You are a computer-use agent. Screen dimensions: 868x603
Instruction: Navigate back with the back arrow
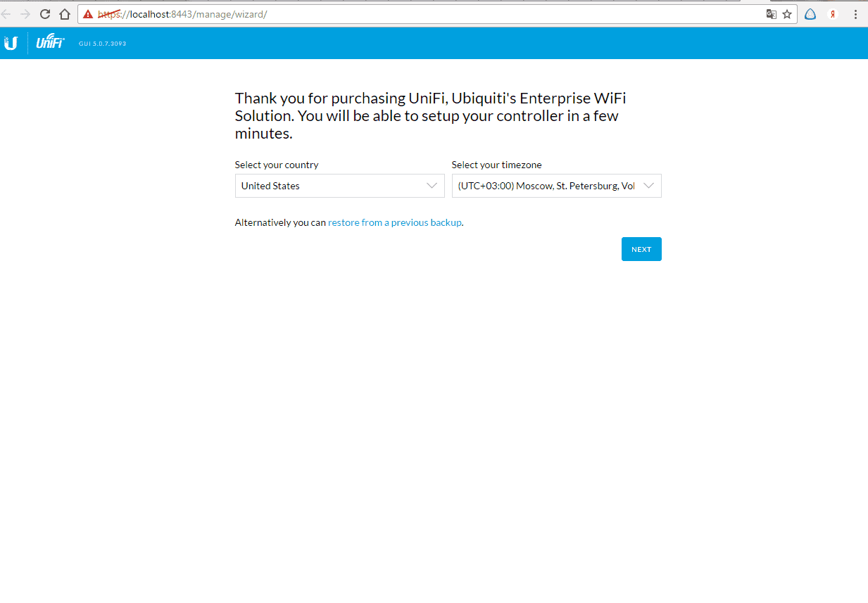click(6, 14)
